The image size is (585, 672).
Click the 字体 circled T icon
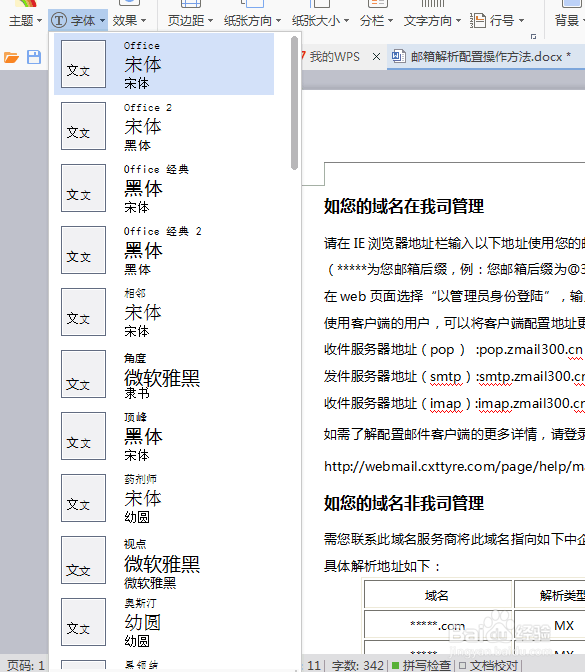coord(59,20)
